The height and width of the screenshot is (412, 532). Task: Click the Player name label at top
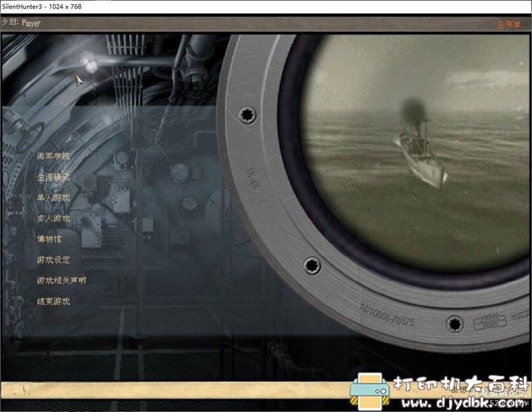[x=31, y=23]
